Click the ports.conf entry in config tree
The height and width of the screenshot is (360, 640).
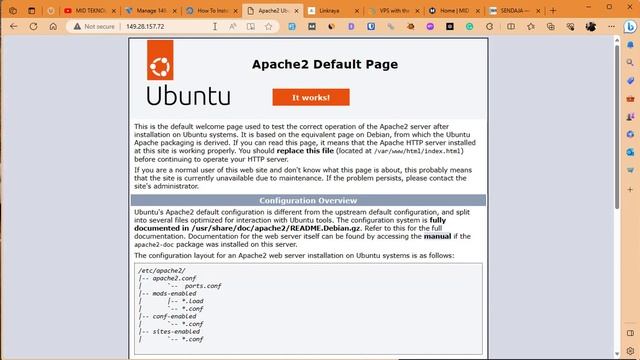tap(203, 286)
